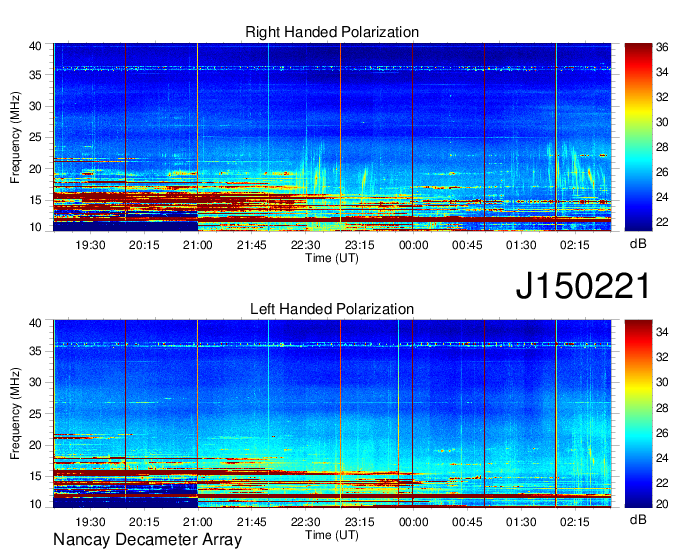Click the 15 MHz tick of Right Handed plot
Screen dimensions: 680x552
tap(35, 200)
